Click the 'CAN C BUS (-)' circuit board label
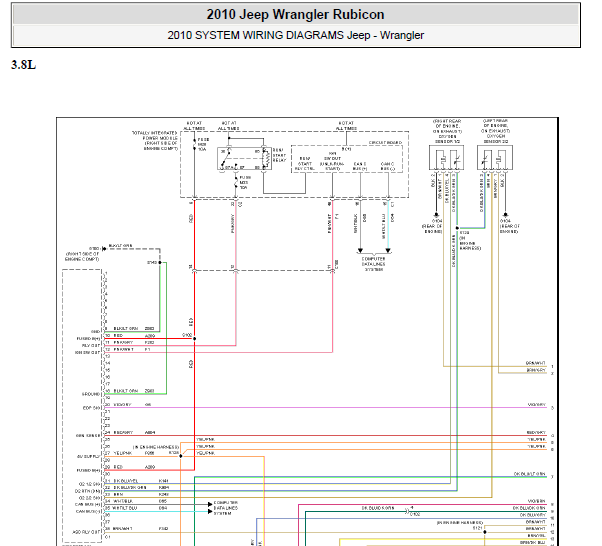This screenshot has width=602, height=546. pyautogui.click(x=387, y=166)
